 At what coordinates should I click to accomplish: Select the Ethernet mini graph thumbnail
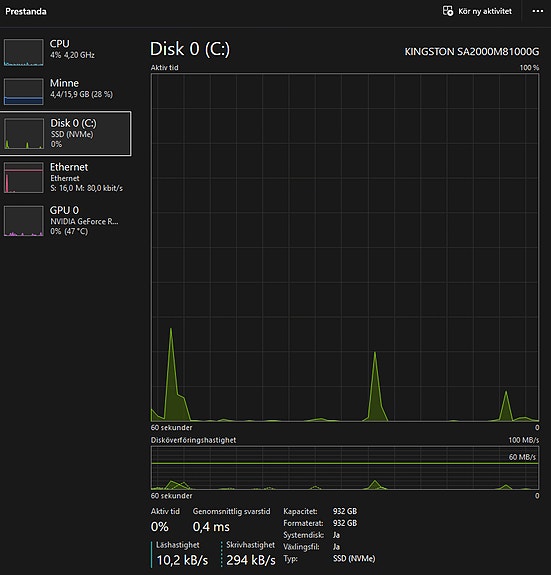23,177
